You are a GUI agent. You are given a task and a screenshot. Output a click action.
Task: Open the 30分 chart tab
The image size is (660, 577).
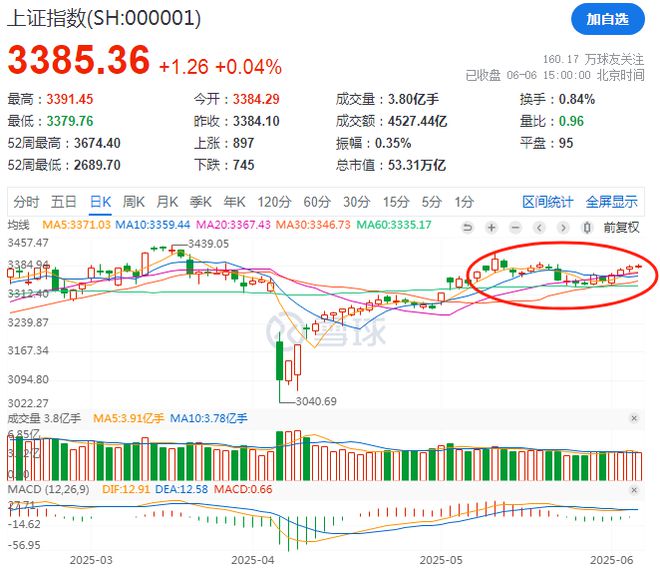(x=357, y=202)
